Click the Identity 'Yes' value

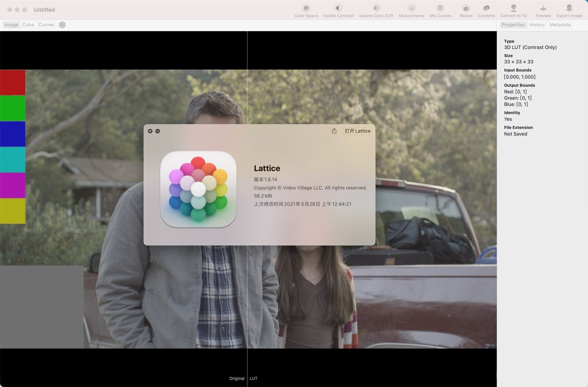(x=508, y=119)
